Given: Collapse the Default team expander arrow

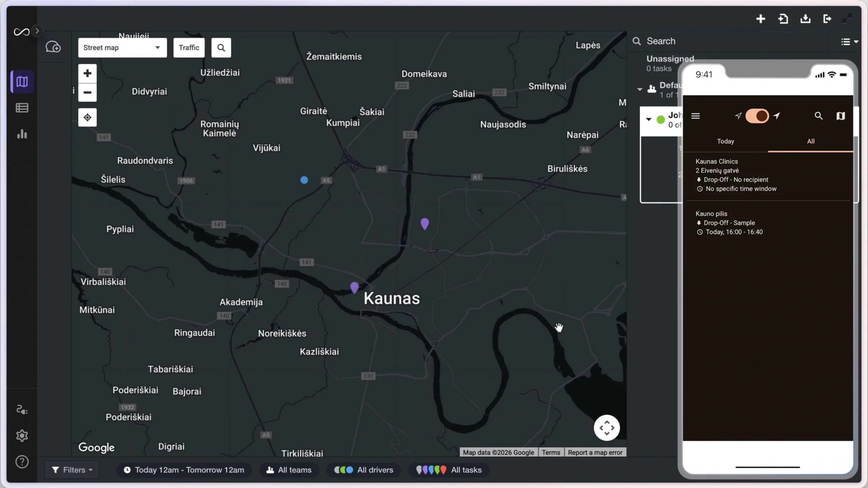Looking at the screenshot, I should coord(639,89).
